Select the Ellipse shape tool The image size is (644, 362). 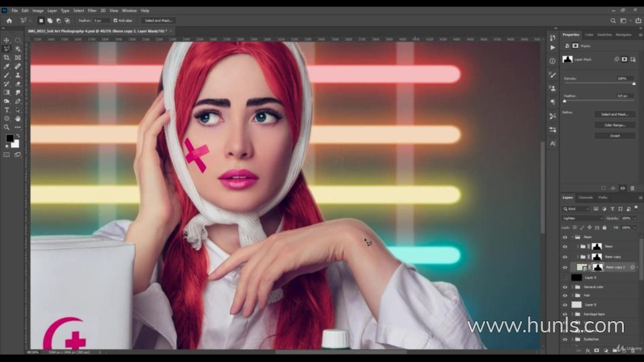[x=7, y=119]
